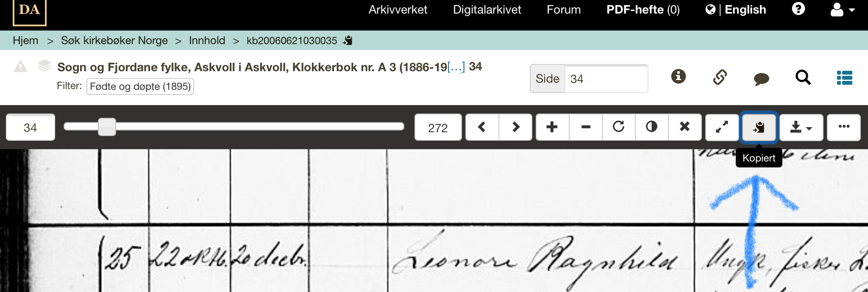Screen dimensions: 868x292
Task: Go to the next page arrow
Action: (x=515, y=127)
